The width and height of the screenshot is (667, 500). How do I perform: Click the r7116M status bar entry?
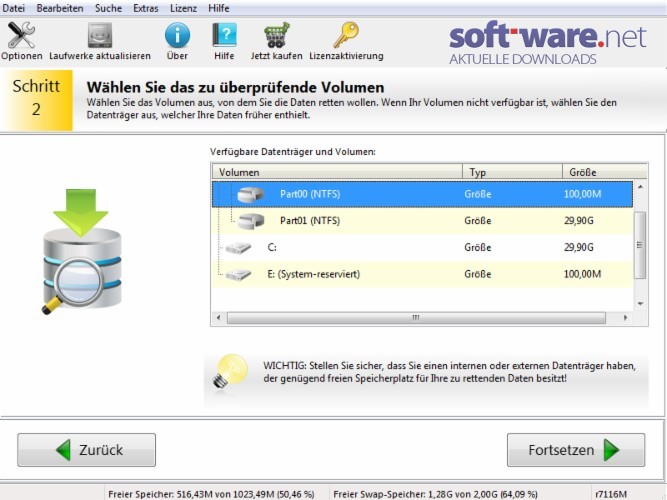pyautogui.click(x=611, y=494)
